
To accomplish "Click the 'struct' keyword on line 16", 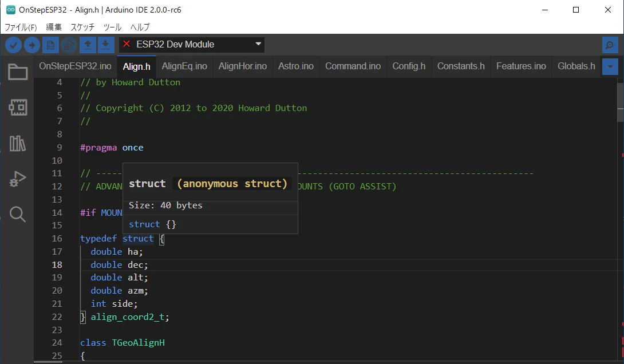I will [x=138, y=239].
